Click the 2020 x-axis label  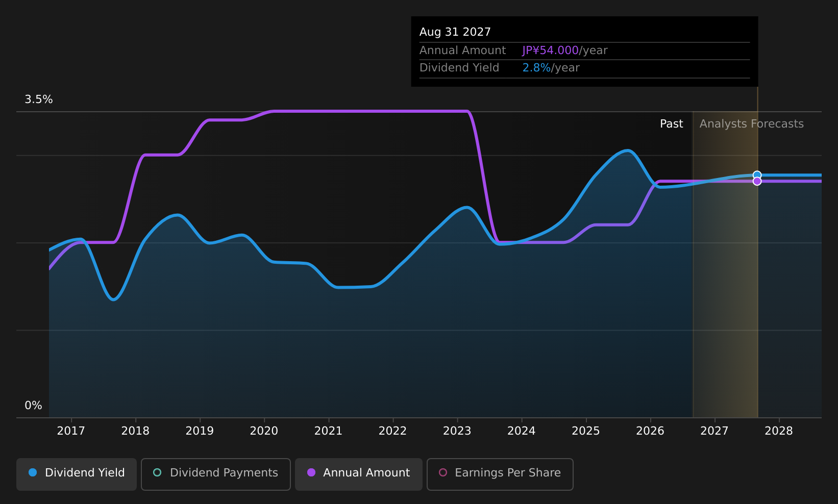pyautogui.click(x=264, y=431)
